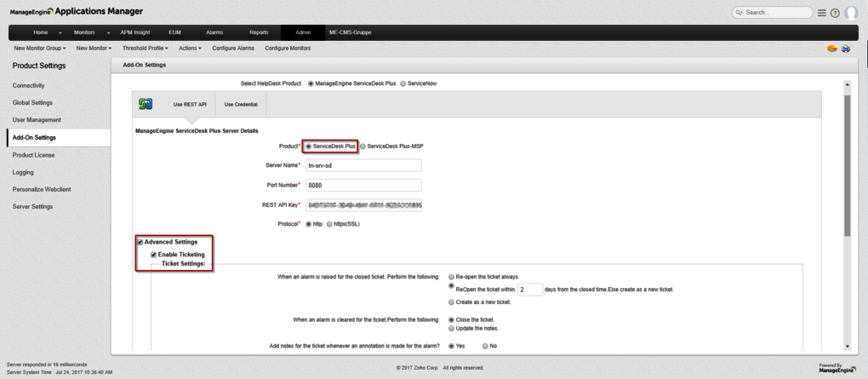Click the search magnifier icon
The width and height of the screenshot is (868, 379).
[739, 12]
